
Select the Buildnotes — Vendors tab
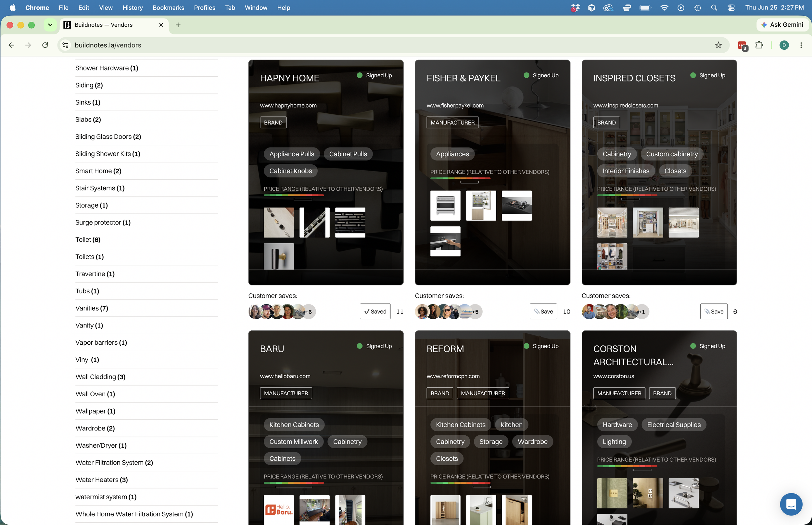pyautogui.click(x=114, y=25)
